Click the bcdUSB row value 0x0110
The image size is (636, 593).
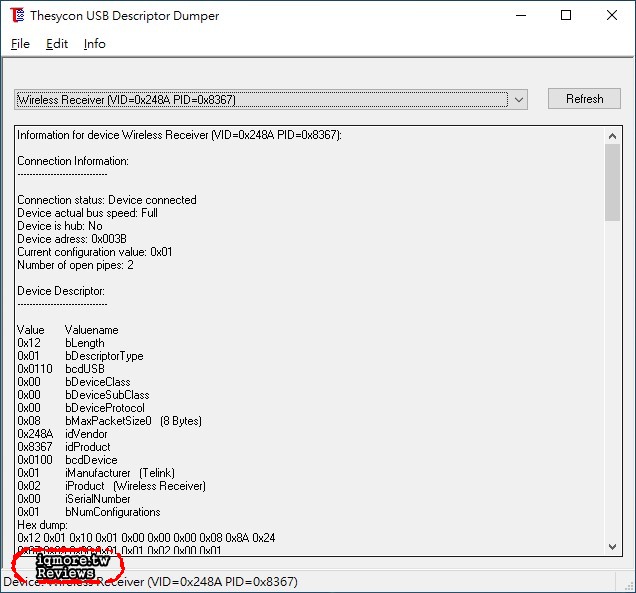pos(35,369)
